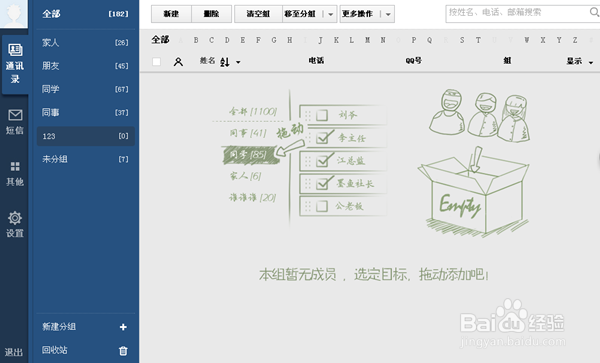Screen dimensions: 600x363
Task: Tick the select-all checkbox in header
Action: (156, 62)
